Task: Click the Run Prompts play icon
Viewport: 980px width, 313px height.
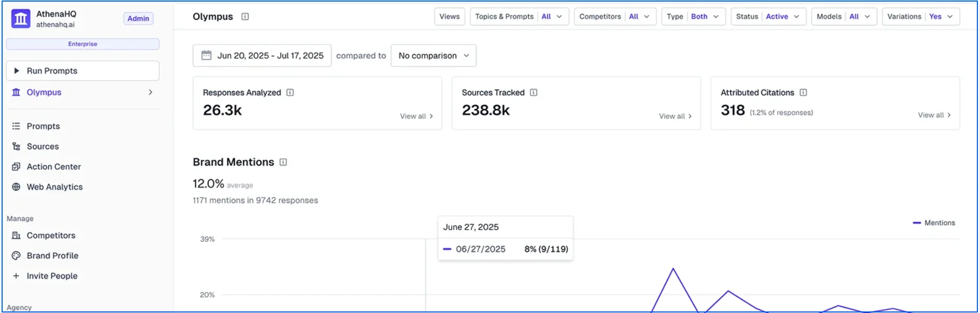Action: (x=16, y=71)
